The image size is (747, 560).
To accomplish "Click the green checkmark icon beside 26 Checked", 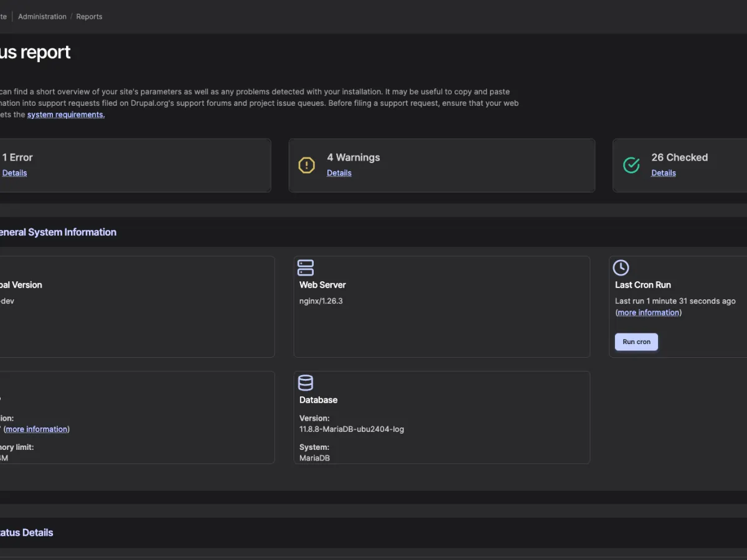I will point(631,165).
